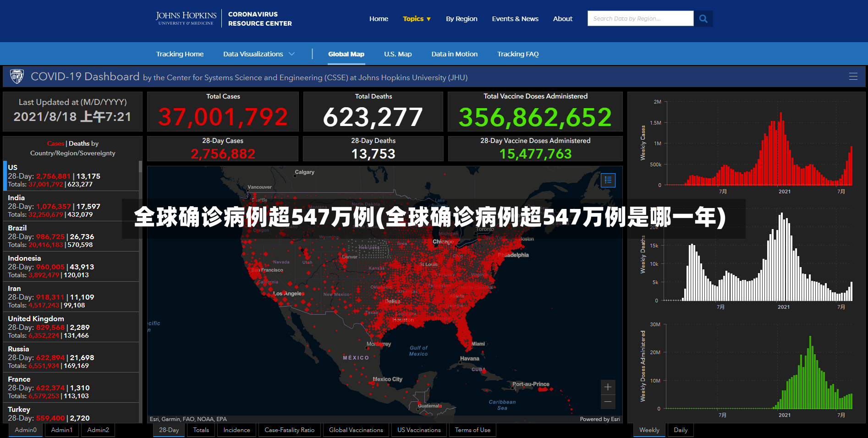The image size is (868, 438).
Task: Switch charts to Daily view
Action: point(681,430)
